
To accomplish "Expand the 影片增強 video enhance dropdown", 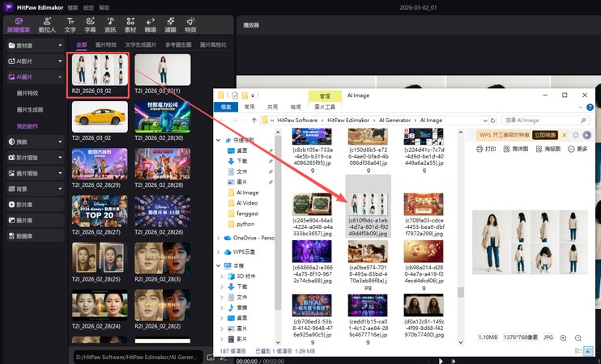I will click(60, 157).
